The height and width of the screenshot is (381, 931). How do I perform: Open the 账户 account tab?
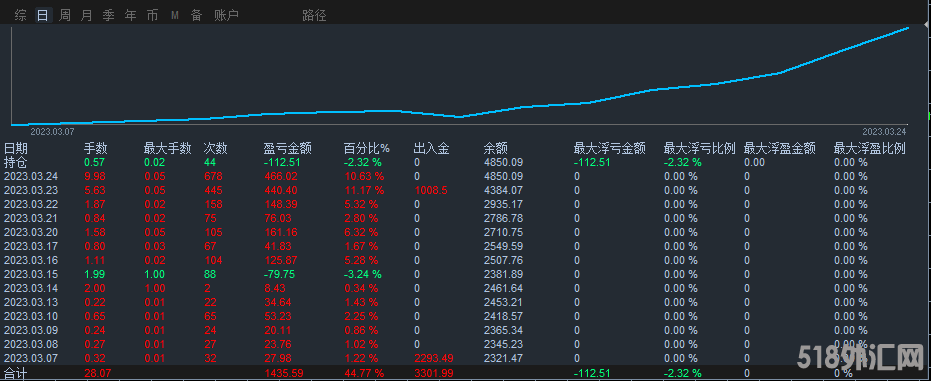click(x=226, y=15)
